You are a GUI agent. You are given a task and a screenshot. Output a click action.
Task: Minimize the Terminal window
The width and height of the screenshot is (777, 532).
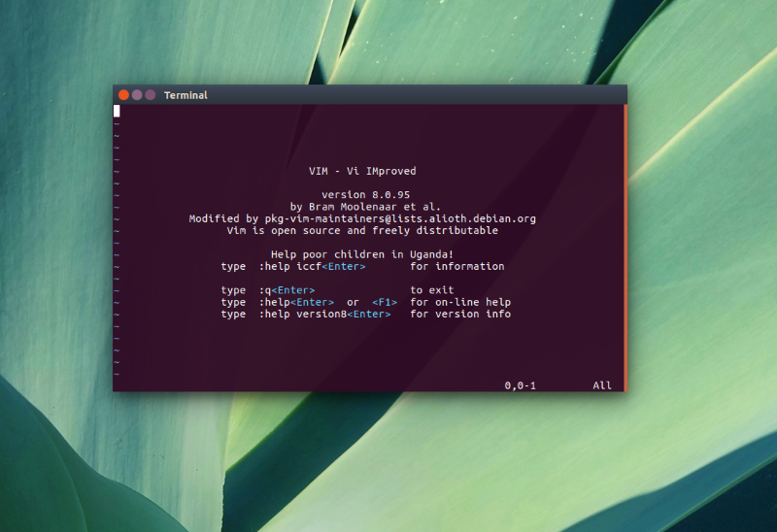pos(137,95)
